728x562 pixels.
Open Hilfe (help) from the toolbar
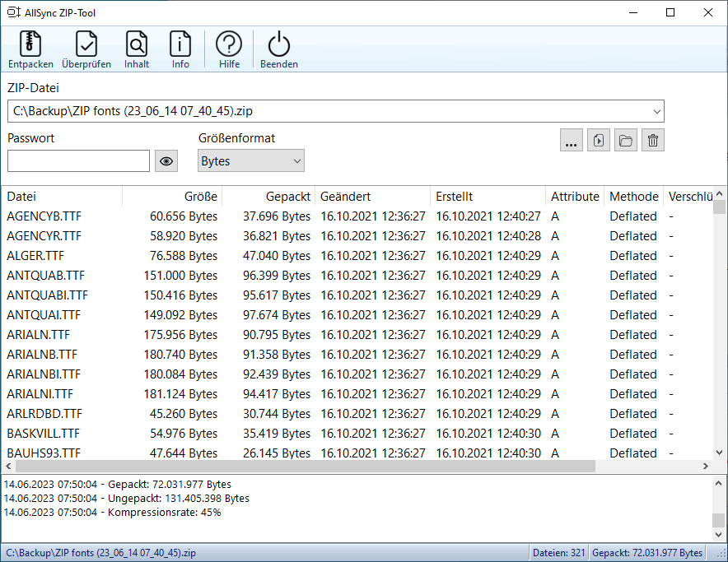[229, 44]
